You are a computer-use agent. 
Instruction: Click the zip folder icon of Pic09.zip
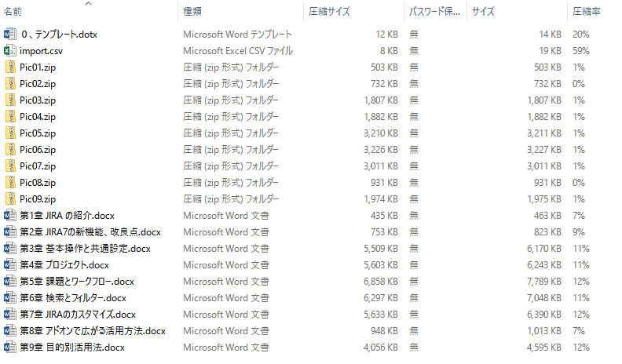point(10,198)
